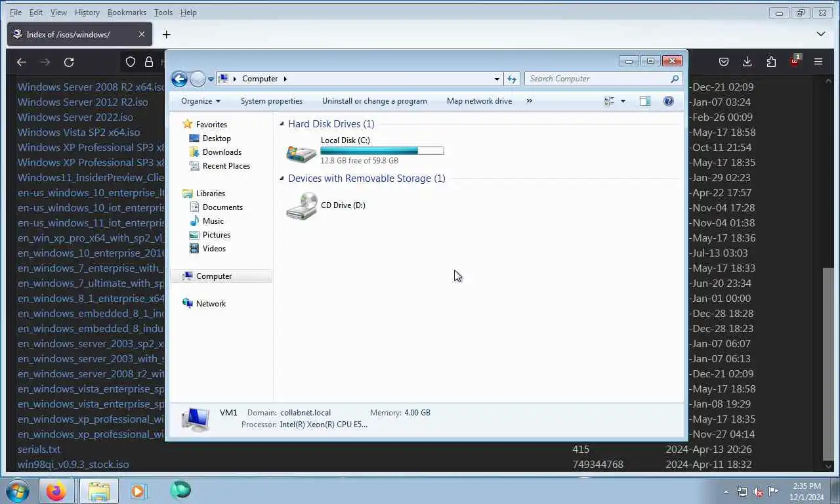Viewport: 840px width, 504px height.
Task: Open the Documents library
Action: point(222,207)
